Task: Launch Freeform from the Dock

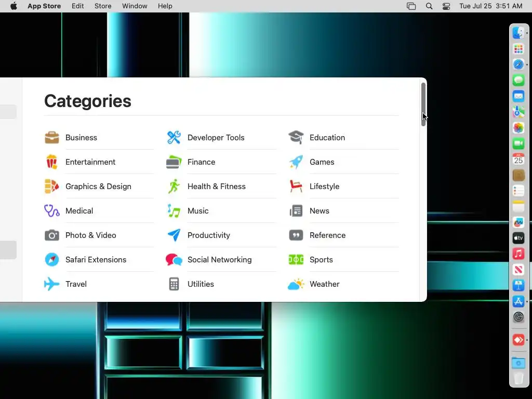Action: (518, 222)
